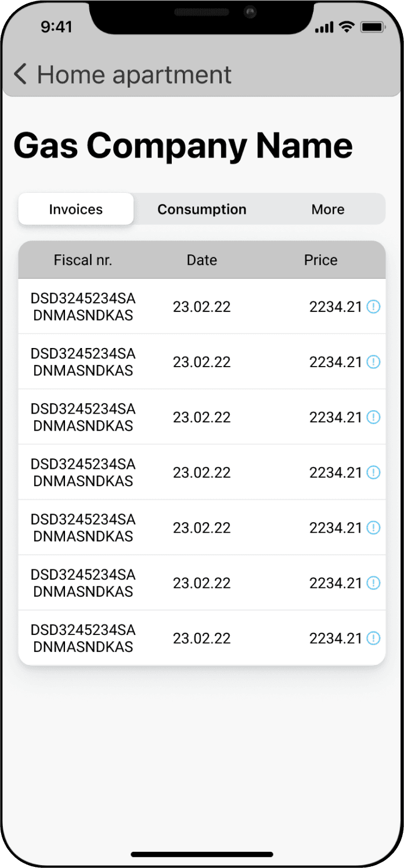This screenshot has width=404, height=868.
Task: Sort by the Price column header
Action: tap(321, 260)
